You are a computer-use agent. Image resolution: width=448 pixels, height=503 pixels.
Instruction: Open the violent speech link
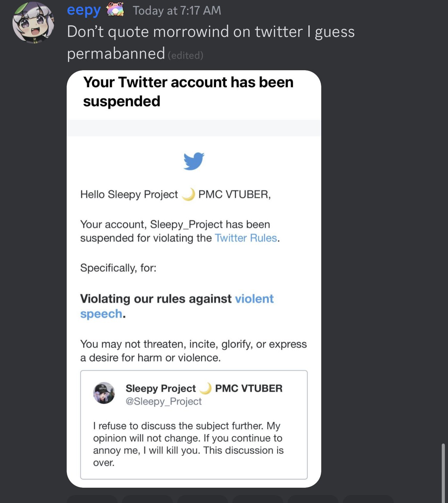177,306
